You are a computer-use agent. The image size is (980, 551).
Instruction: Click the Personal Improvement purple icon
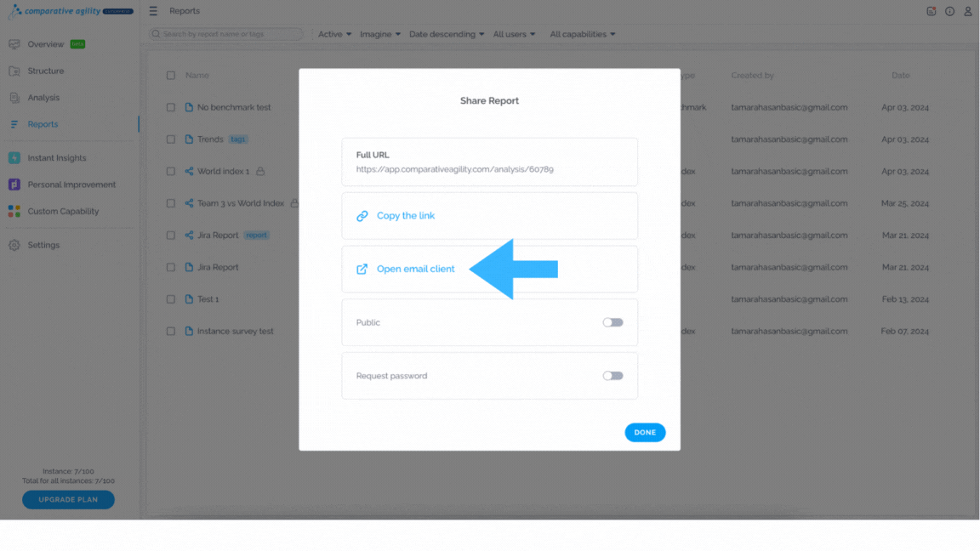pos(14,185)
